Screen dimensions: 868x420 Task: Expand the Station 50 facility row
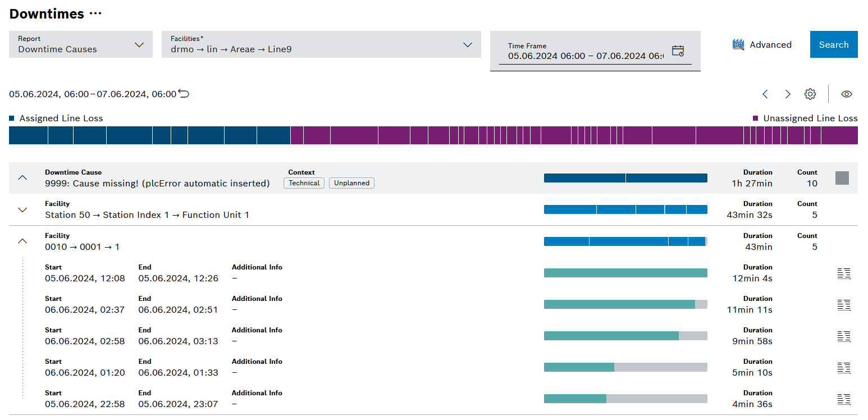(22, 209)
